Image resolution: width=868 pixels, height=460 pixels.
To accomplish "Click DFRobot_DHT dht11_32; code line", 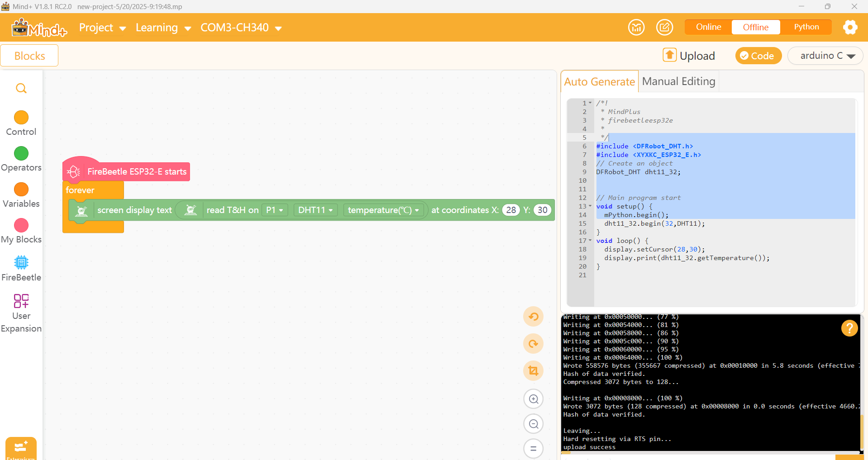I will click(x=638, y=172).
